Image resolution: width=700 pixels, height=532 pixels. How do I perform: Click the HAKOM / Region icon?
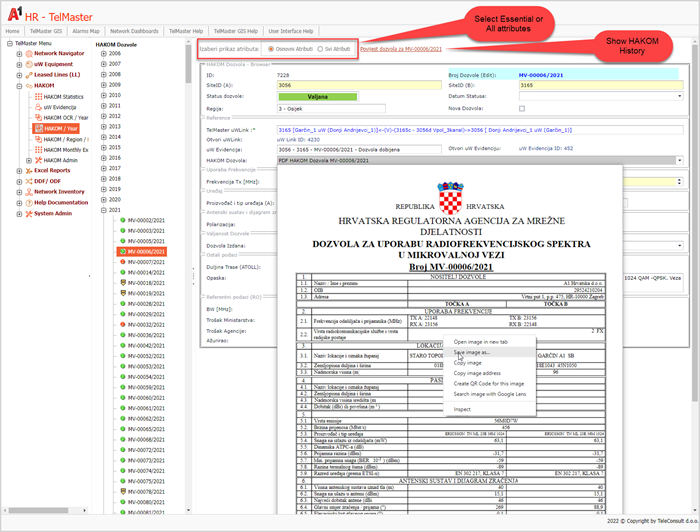(39, 139)
